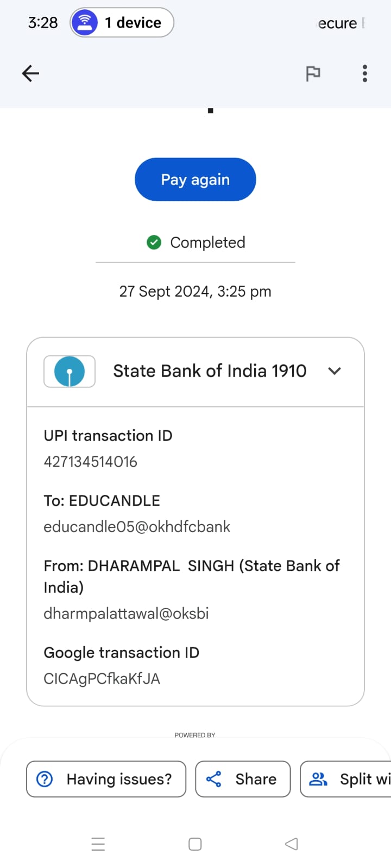Image resolution: width=391 pixels, height=868 pixels.
Task: Tap the green Completed checkmark icon
Action: tap(154, 242)
